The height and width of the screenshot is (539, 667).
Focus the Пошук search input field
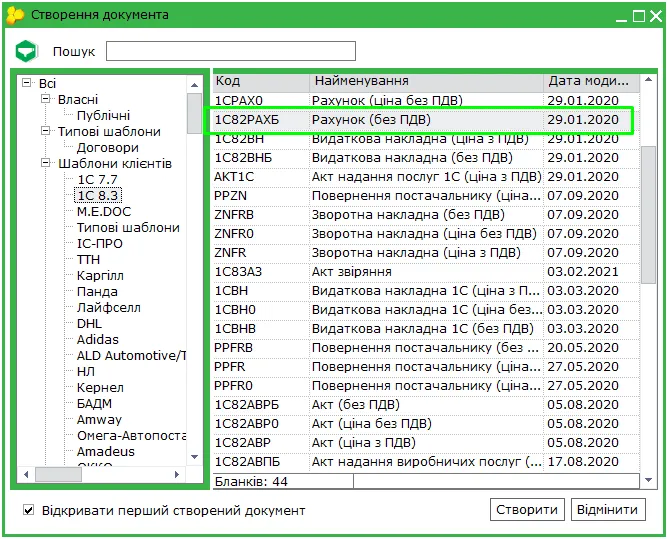[x=231, y=51]
